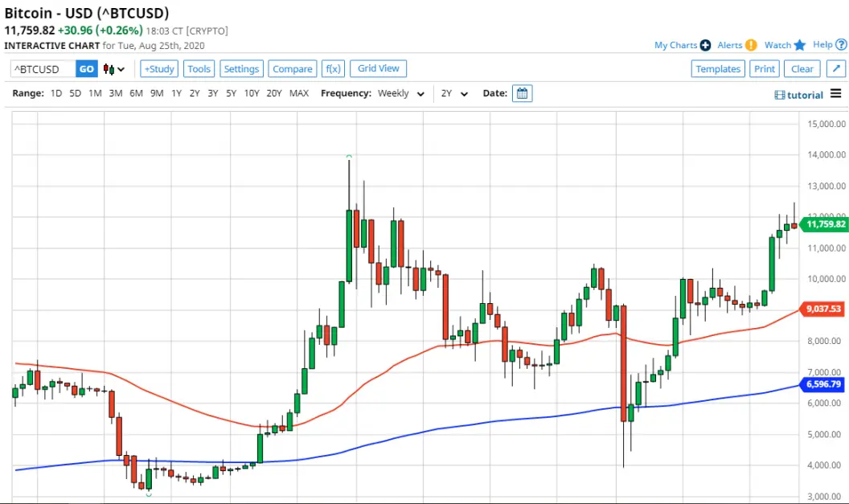Select the 3Y range

213,93
